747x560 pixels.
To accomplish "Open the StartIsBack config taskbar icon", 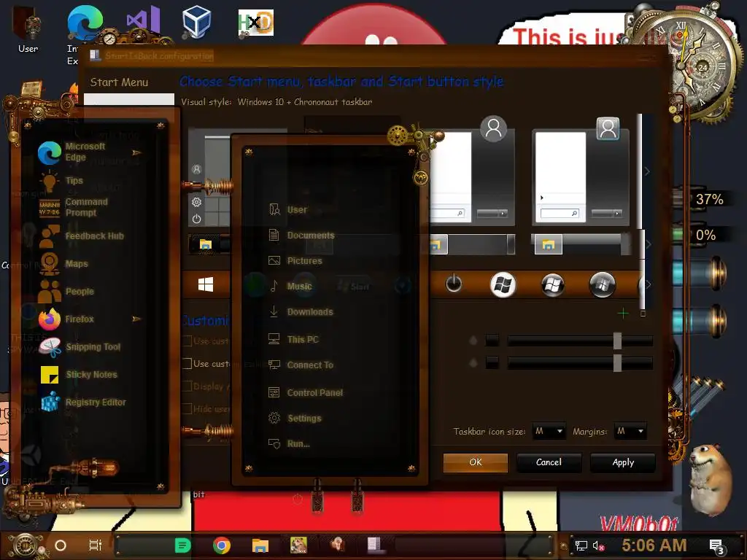I will (x=374, y=544).
